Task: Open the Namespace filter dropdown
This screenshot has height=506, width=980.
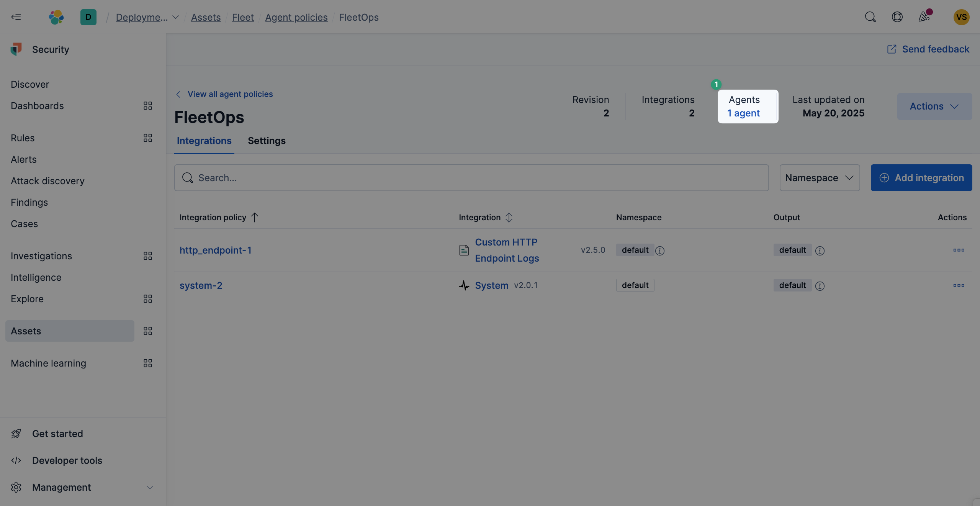Action: click(820, 178)
